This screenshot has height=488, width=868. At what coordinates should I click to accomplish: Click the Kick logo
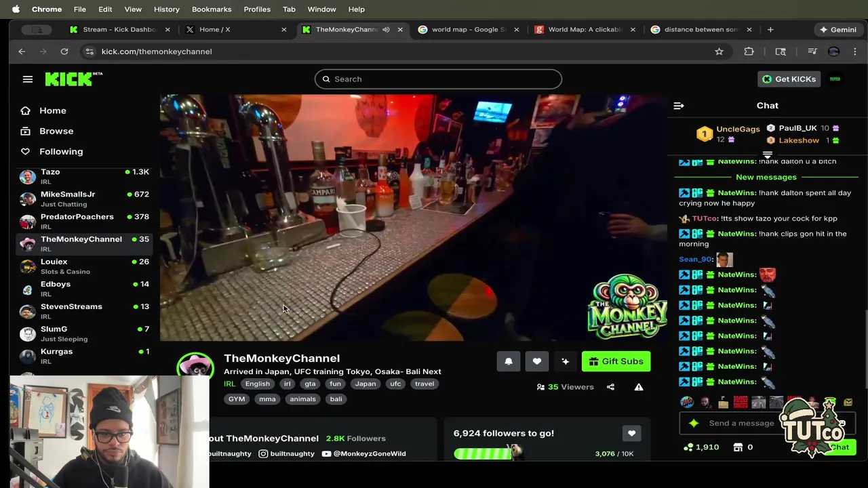[x=73, y=79]
